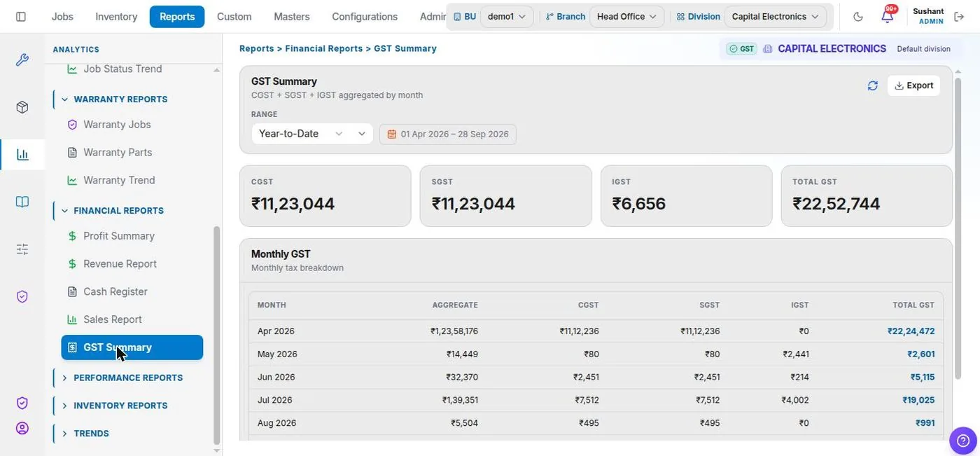Click the TOTAL GST card ₹22,52,744
The height and width of the screenshot is (456, 980).
867,196
